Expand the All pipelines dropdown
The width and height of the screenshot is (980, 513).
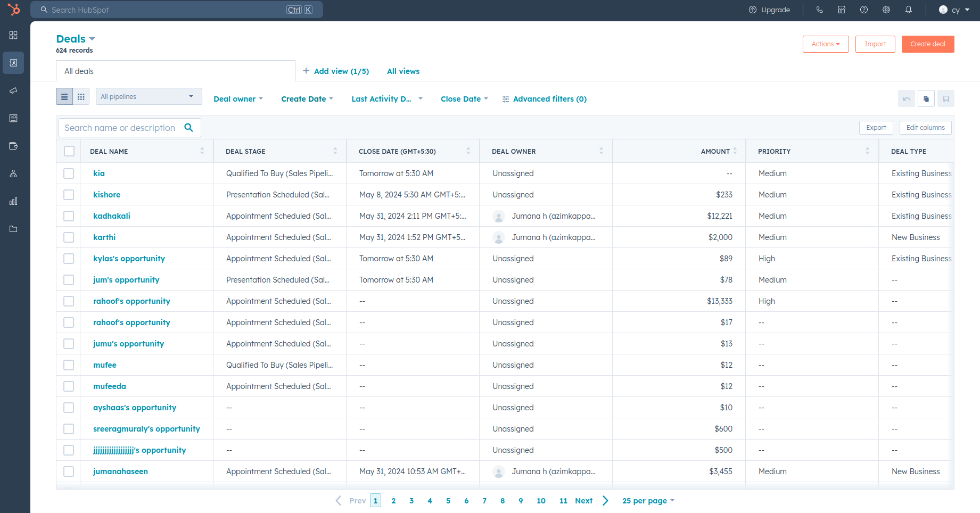point(149,97)
